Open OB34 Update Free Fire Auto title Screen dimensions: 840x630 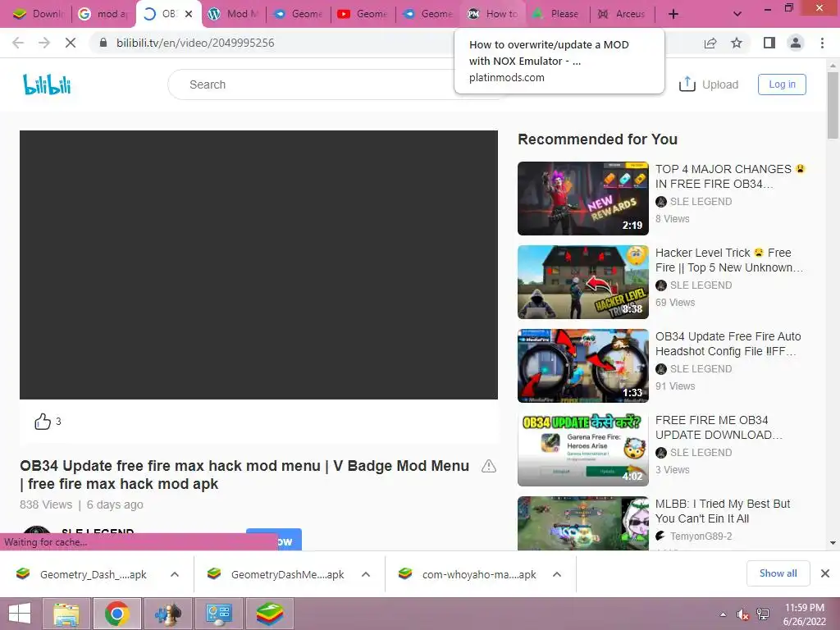coord(728,344)
